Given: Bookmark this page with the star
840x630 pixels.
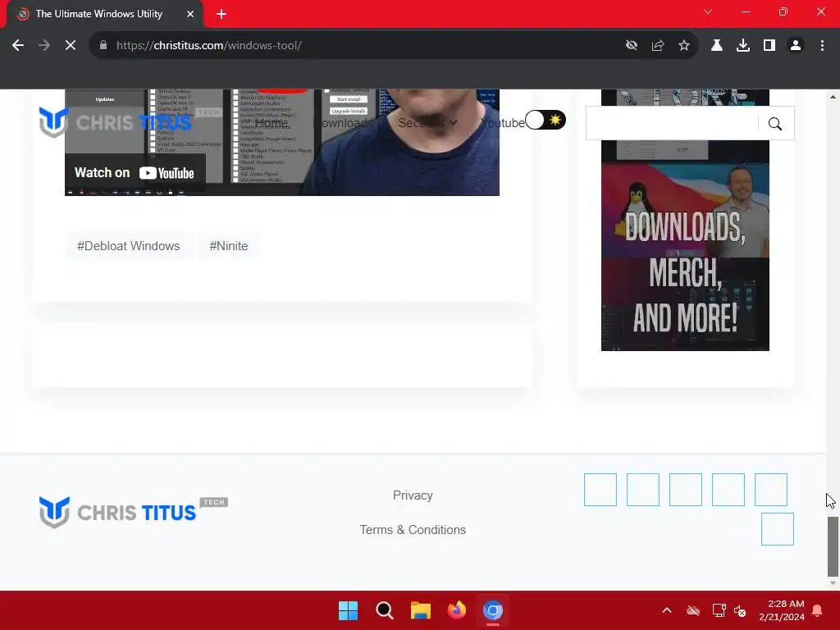Looking at the screenshot, I should (x=684, y=46).
